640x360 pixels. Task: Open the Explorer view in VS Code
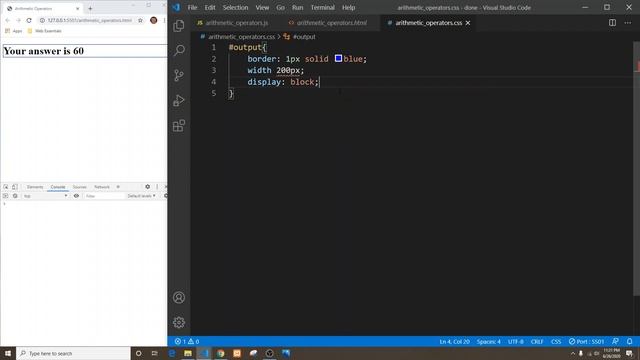pos(179,26)
